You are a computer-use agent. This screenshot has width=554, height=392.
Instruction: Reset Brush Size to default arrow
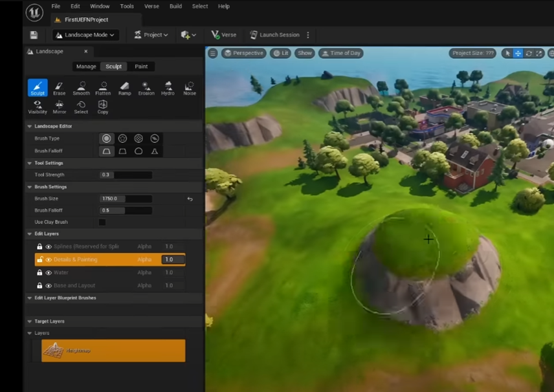190,199
